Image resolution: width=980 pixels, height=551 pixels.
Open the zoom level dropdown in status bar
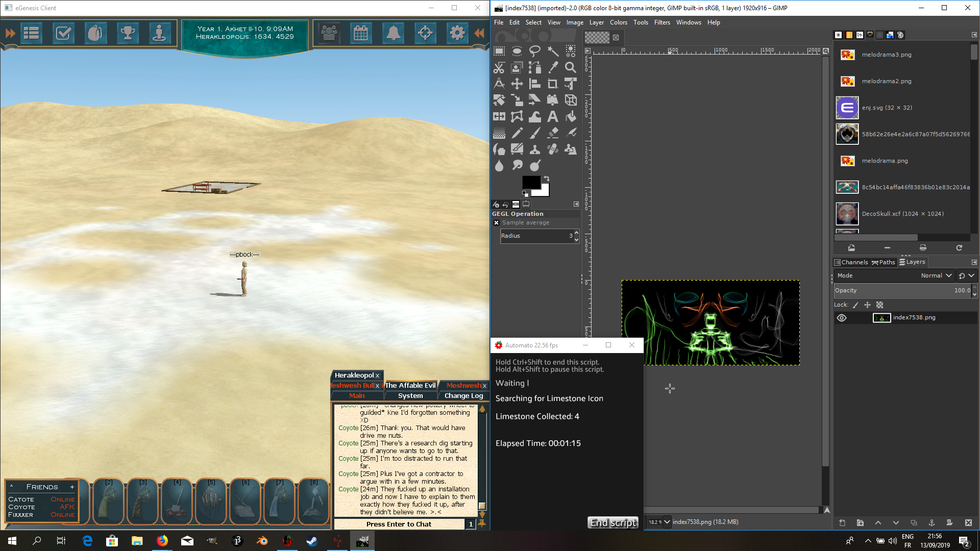pos(667,522)
